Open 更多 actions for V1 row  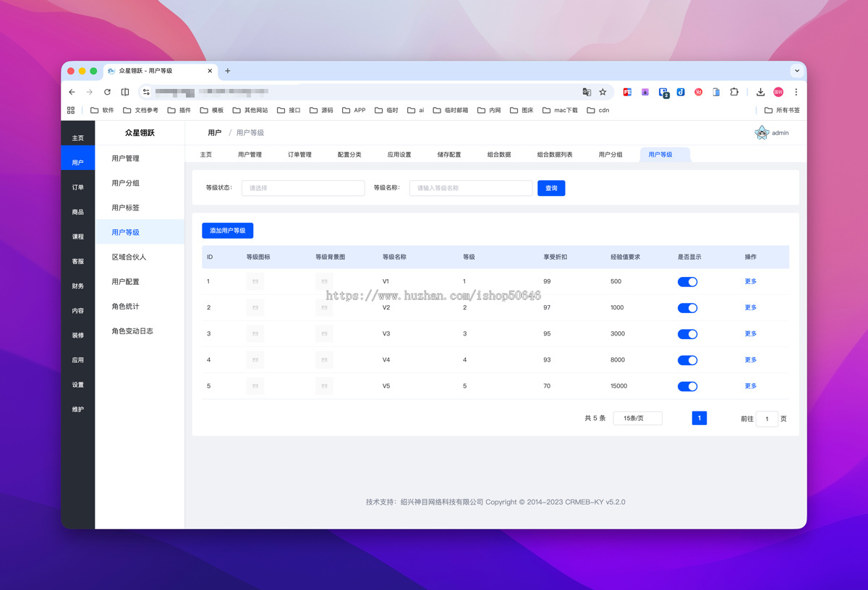click(x=751, y=281)
